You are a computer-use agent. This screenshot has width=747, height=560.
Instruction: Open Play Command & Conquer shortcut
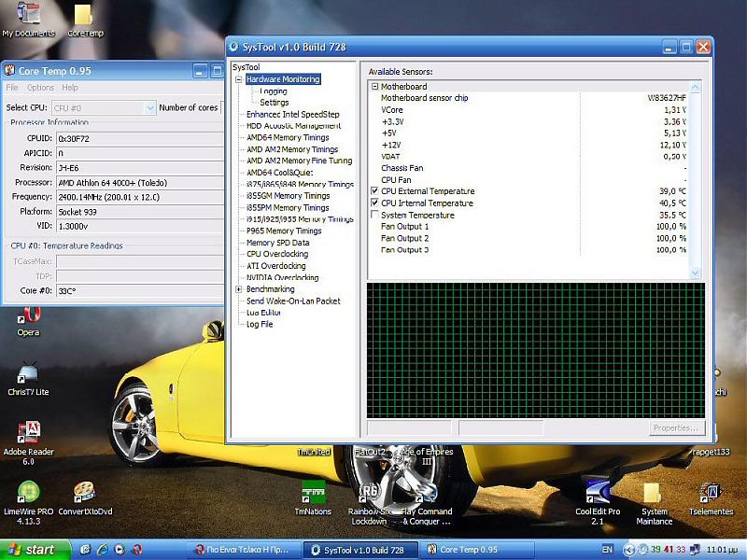tap(427, 504)
